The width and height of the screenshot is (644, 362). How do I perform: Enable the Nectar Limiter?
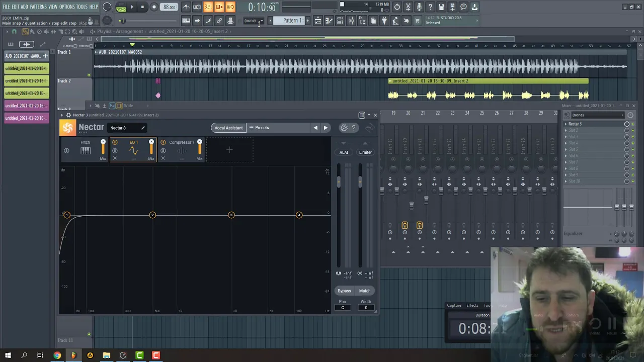click(x=365, y=152)
